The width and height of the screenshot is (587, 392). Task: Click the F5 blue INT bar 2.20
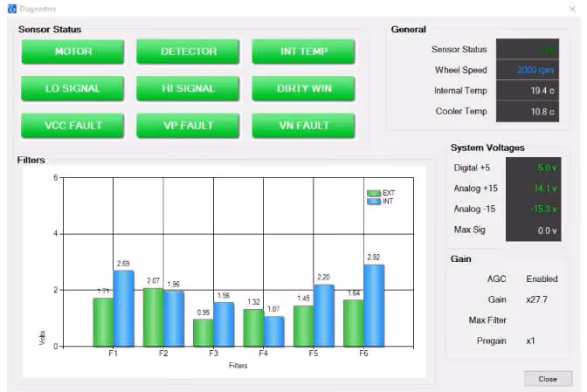tap(324, 316)
